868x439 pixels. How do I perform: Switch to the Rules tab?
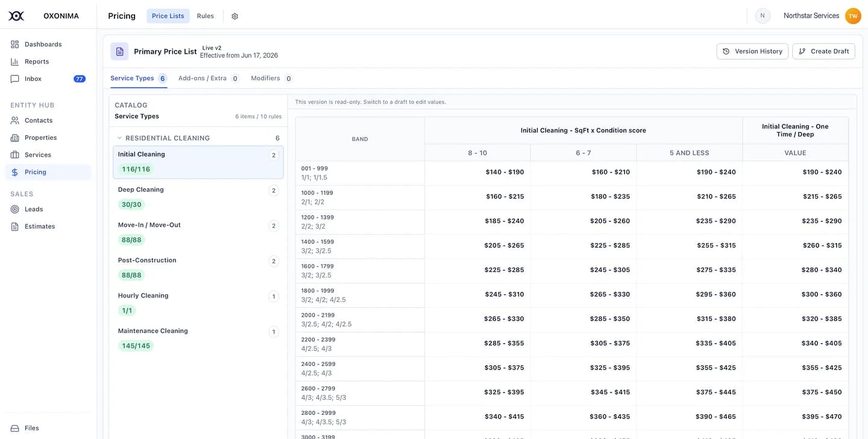[206, 16]
